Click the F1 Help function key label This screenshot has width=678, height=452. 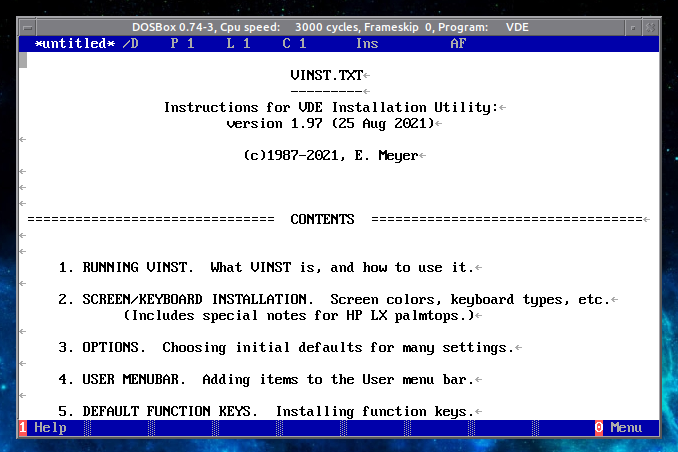coord(43,427)
